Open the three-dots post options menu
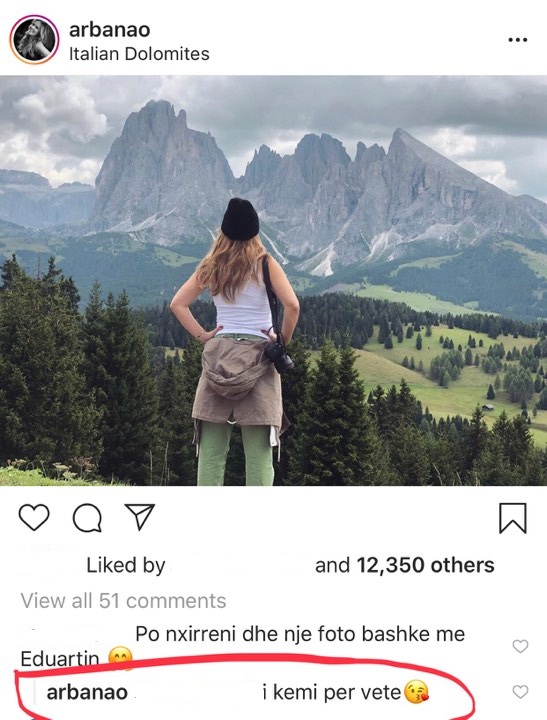This screenshot has height=720, width=547. pos(518,40)
